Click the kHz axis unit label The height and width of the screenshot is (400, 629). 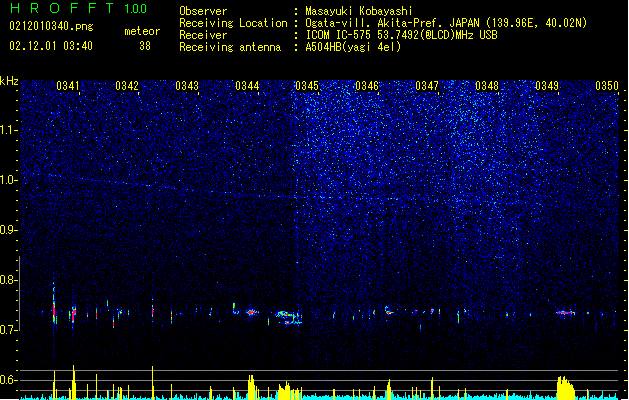[x=9, y=81]
